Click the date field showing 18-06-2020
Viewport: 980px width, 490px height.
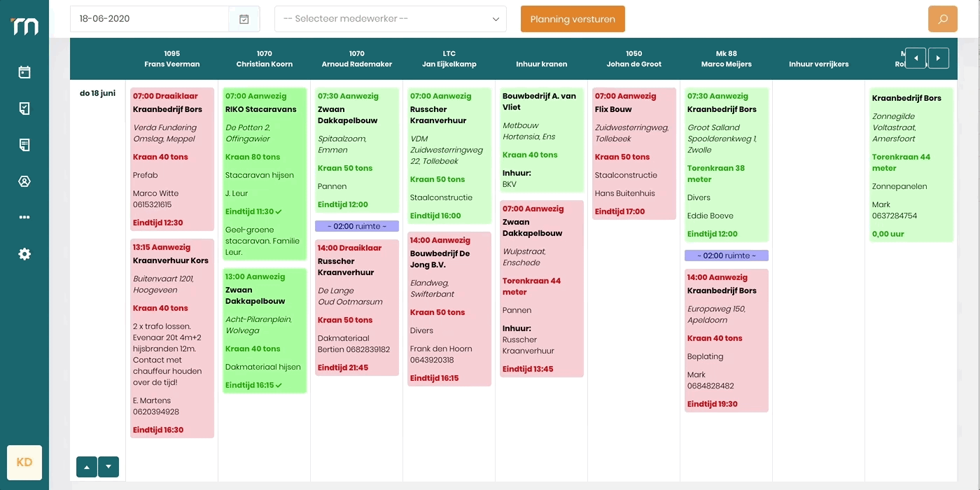tap(150, 19)
